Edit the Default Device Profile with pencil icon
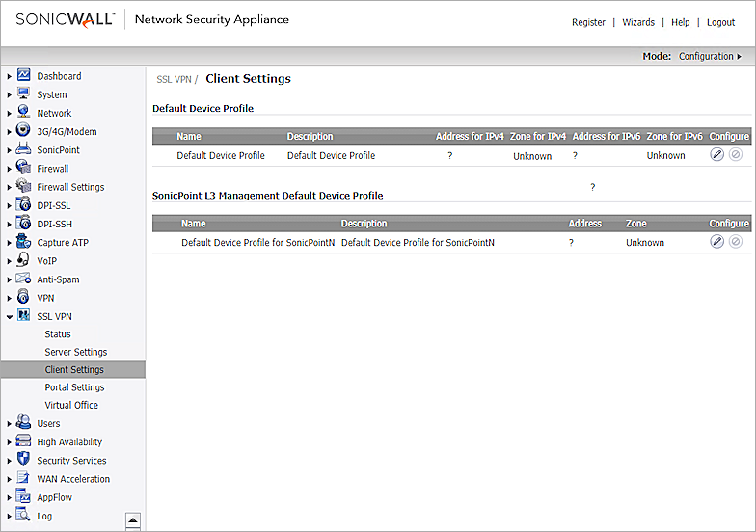 [x=716, y=155]
